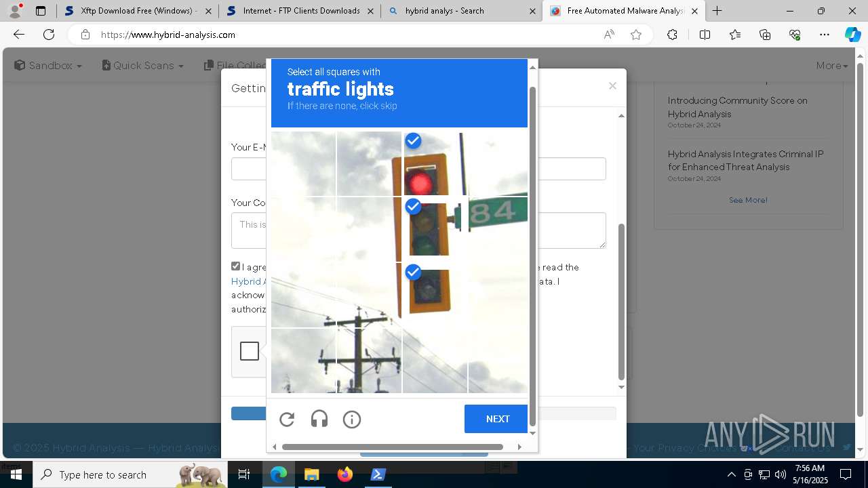Switch to hybrid analys - Search tab
The height and width of the screenshot is (488, 868).
tap(461, 11)
